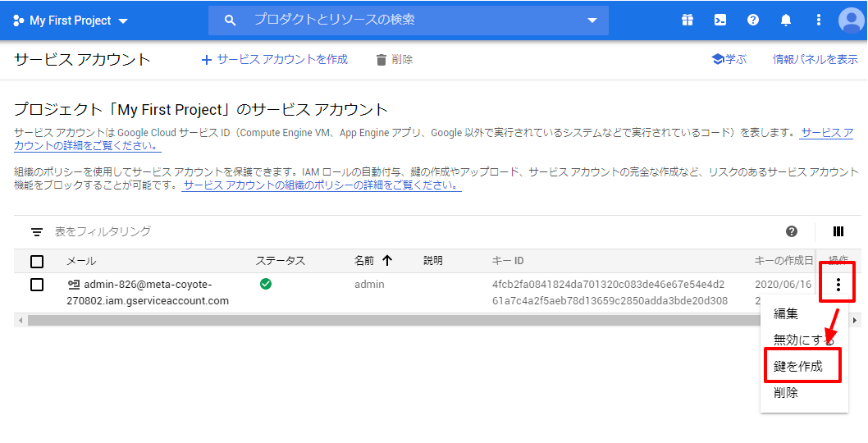This screenshot has width=868, height=443.
Task: Click the 2020/06/16 key creation date
Action: (x=783, y=285)
